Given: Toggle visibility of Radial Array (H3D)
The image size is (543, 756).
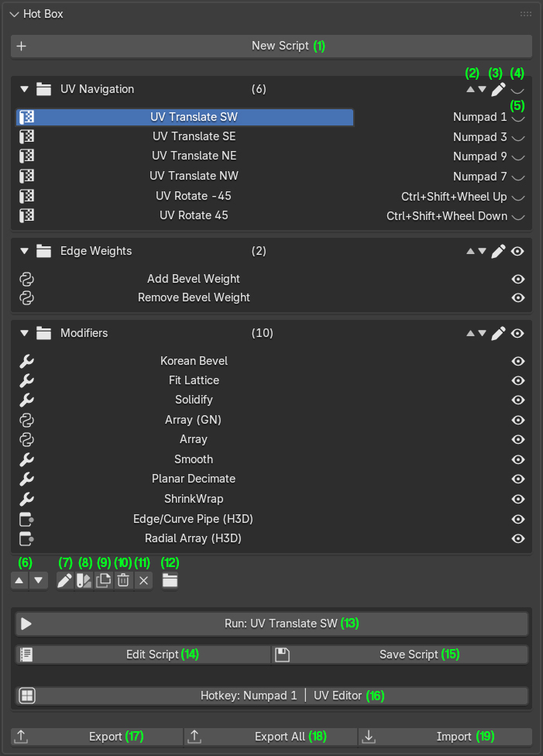Looking at the screenshot, I should click(x=518, y=538).
